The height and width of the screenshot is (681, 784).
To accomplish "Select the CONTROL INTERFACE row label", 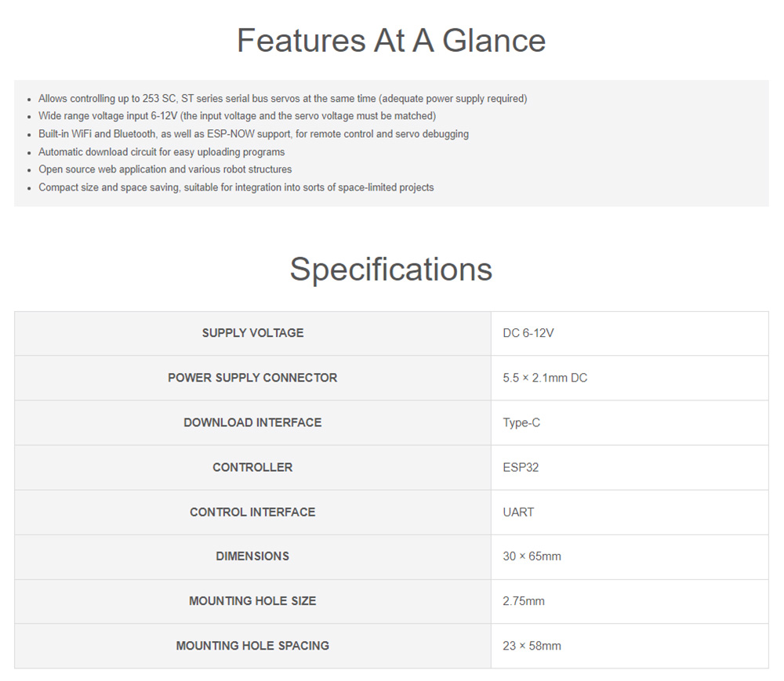I will (252, 512).
